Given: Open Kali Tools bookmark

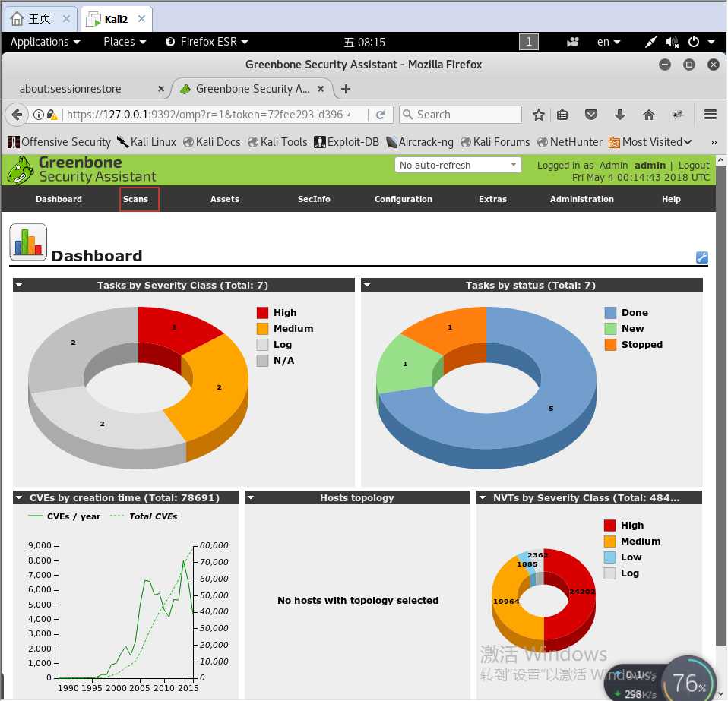Looking at the screenshot, I should 277,142.
